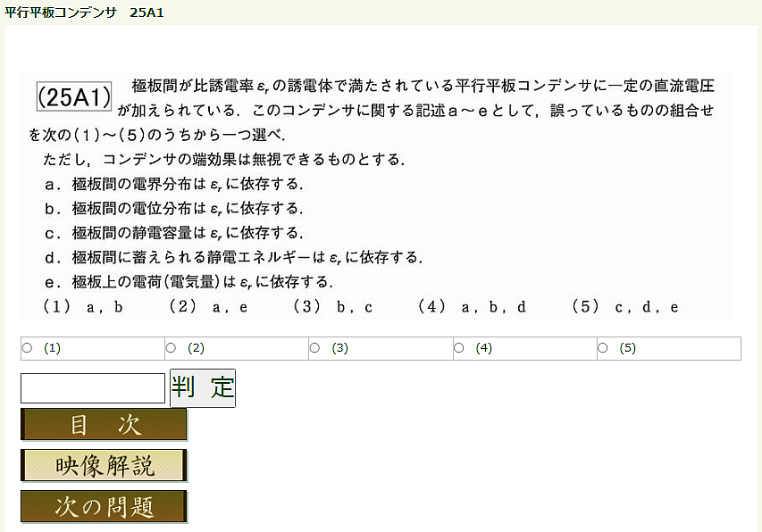Click statement e about 電荷(電気量)
Viewport: 762px width, 532px height.
click(188, 282)
